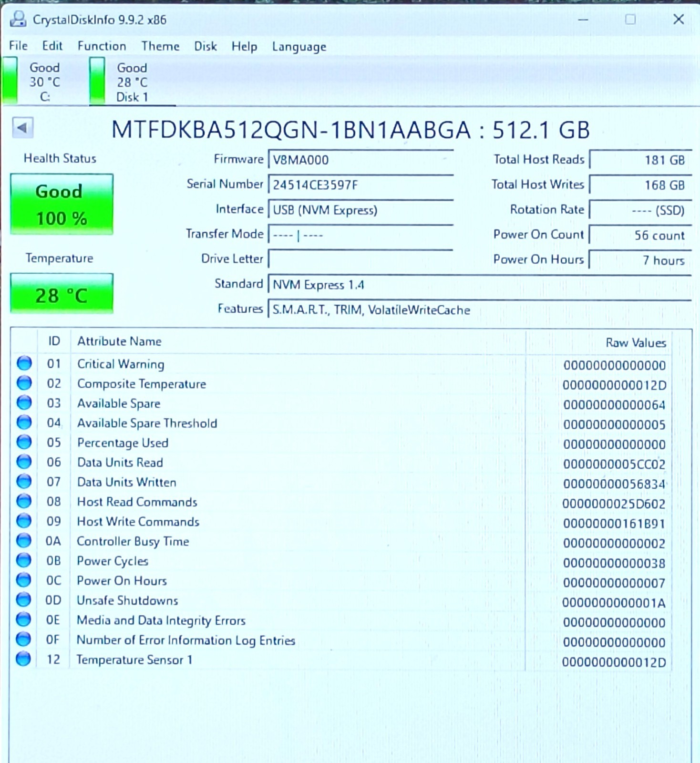Select the Controller Busy Time attribute name
This screenshot has height=763, width=700.
click(133, 541)
